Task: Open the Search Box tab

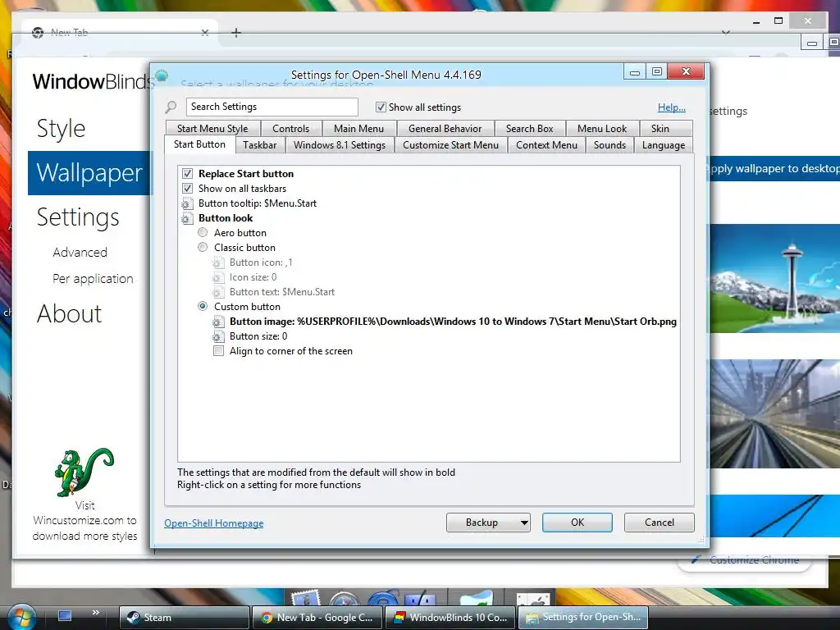Action: pos(530,129)
